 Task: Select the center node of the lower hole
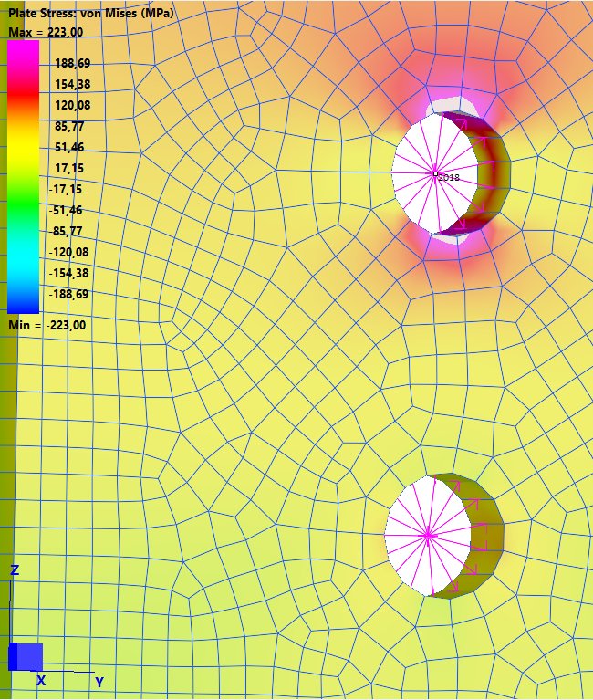(x=428, y=536)
